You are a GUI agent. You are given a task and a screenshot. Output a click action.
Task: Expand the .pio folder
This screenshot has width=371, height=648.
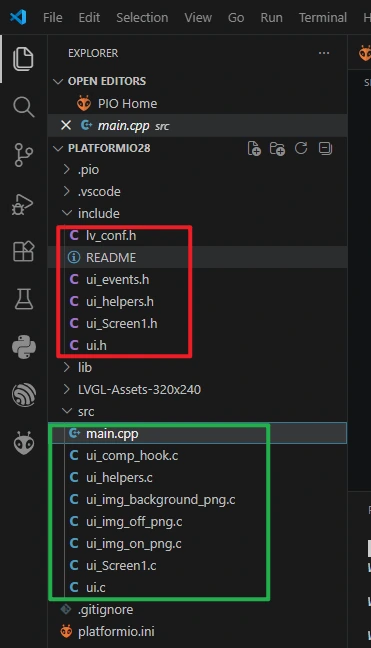pyautogui.click(x=197, y=170)
